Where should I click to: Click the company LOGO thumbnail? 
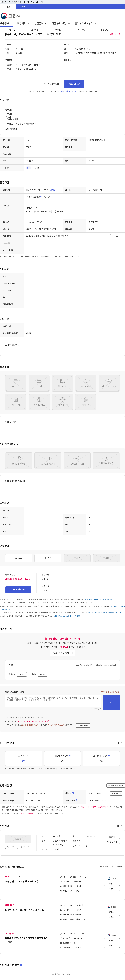click(x=18, y=839)
